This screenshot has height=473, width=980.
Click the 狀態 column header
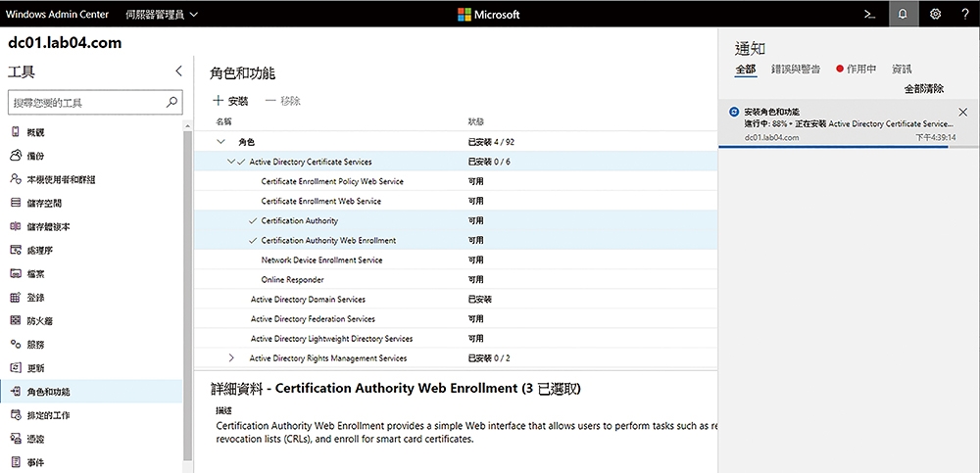point(475,121)
